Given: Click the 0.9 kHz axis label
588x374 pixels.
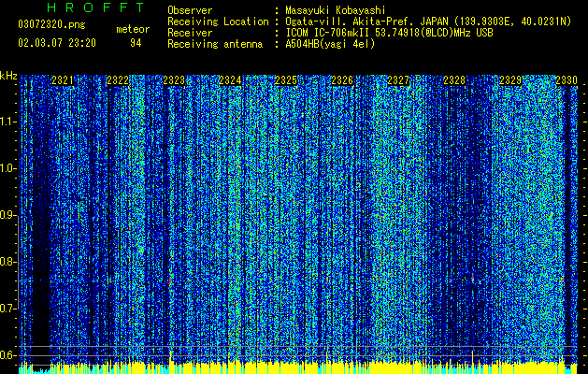Looking at the screenshot, I should [x=7, y=215].
